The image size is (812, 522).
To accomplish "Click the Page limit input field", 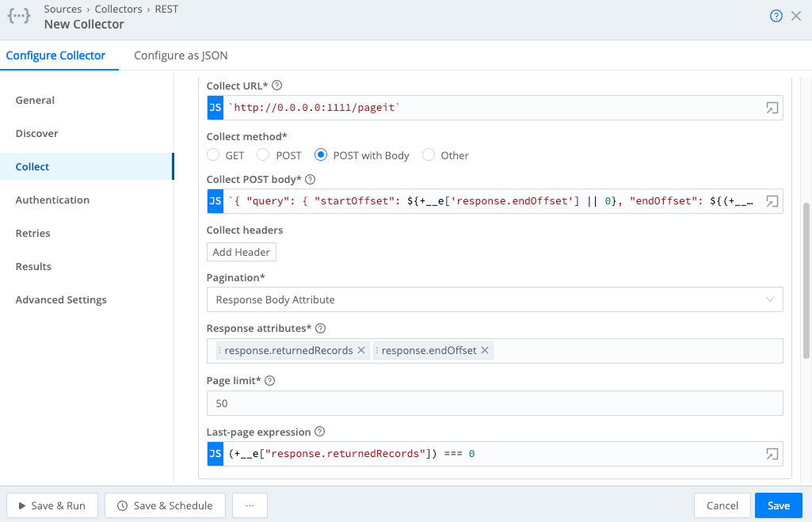I will (x=494, y=403).
